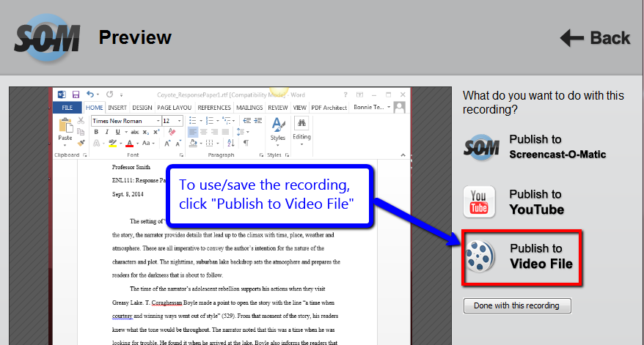This screenshot has height=345, width=644.
Task: Click the Format Painter brush icon
Action: pyautogui.click(x=81, y=143)
